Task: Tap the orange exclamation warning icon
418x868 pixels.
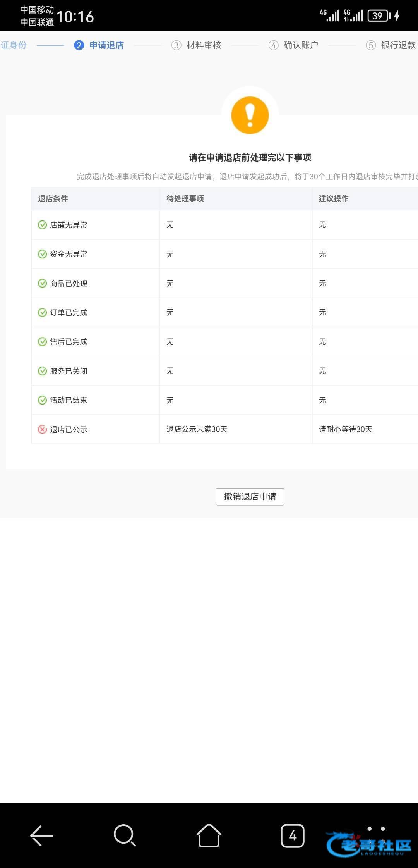Action: (x=250, y=115)
